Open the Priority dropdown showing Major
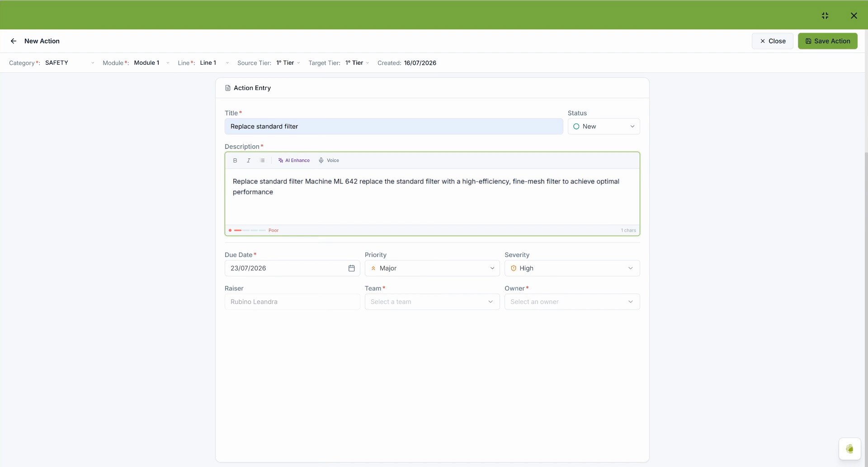 tap(432, 268)
